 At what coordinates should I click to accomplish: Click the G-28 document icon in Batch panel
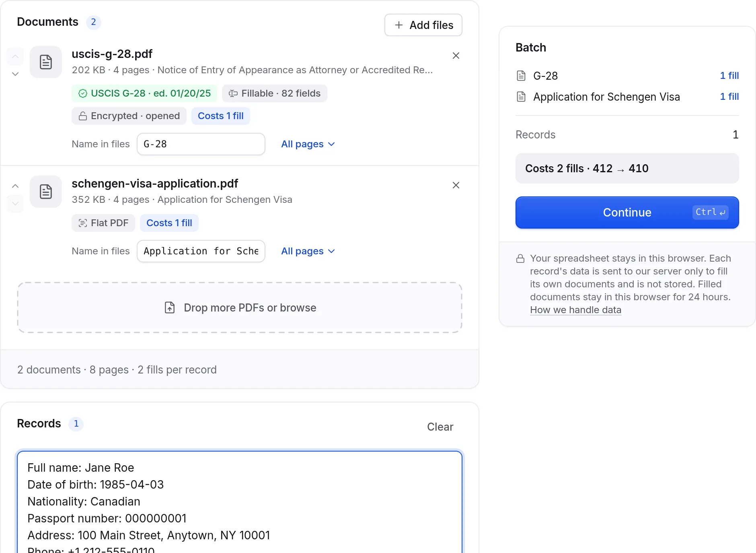coord(521,76)
